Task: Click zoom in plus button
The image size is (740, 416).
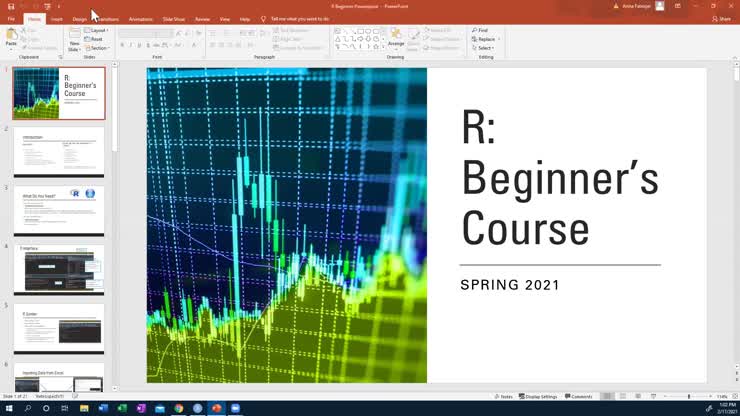Action: coord(711,397)
